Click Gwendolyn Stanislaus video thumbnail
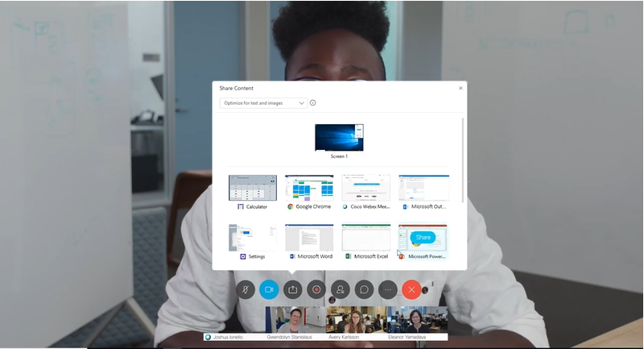Screen dimensions: 644x349 [295, 320]
